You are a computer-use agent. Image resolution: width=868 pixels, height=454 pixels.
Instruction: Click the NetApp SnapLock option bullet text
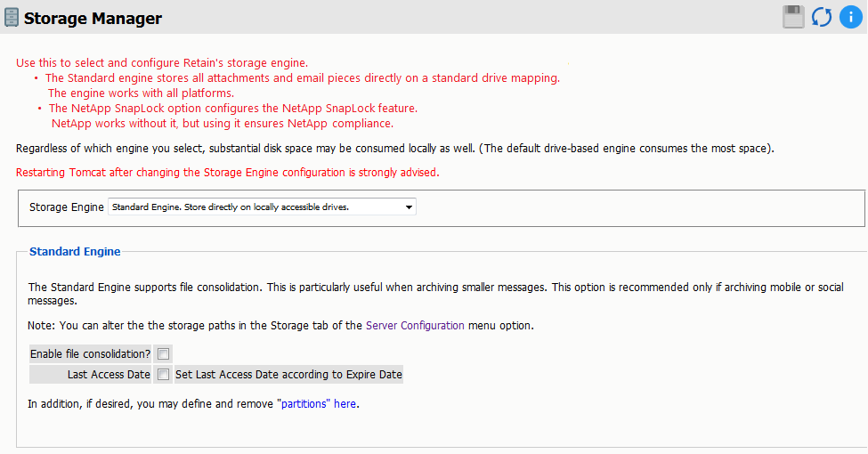[232, 109]
